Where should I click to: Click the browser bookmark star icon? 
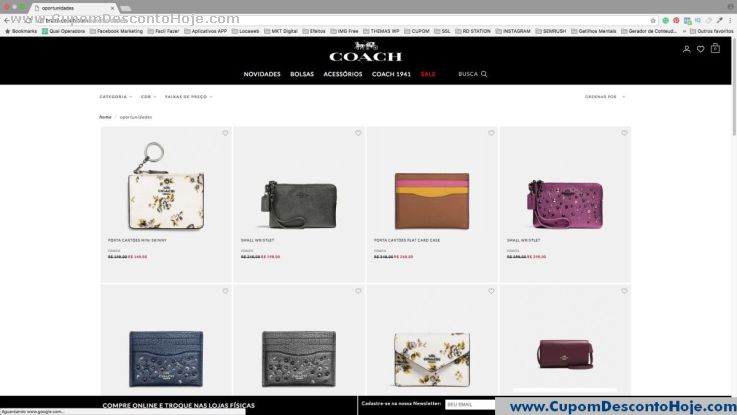point(653,21)
